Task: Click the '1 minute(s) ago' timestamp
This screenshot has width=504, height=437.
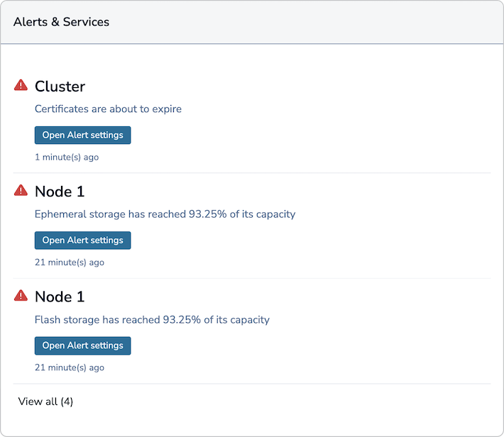Action: (67, 157)
